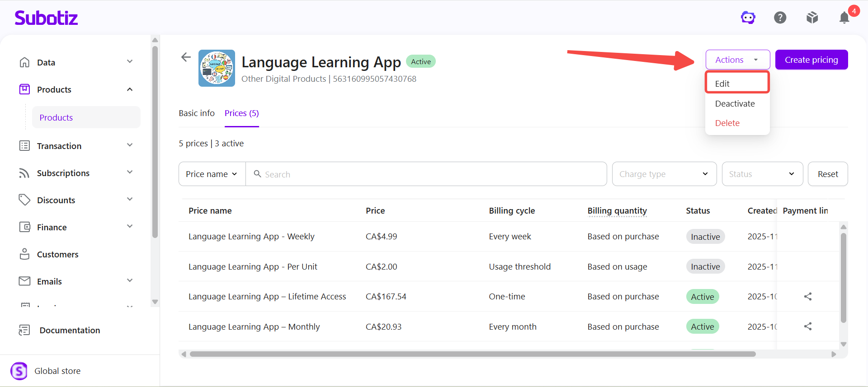Open the chatbot assistant icon
Screen dimensions: 868x387
(x=748, y=18)
